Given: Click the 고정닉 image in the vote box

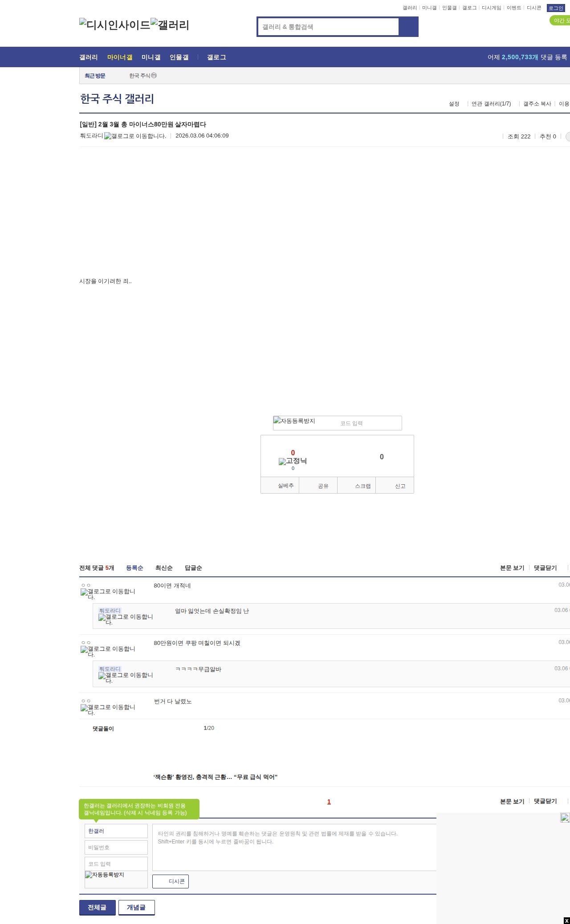Looking at the screenshot, I should (x=293, y=461).
